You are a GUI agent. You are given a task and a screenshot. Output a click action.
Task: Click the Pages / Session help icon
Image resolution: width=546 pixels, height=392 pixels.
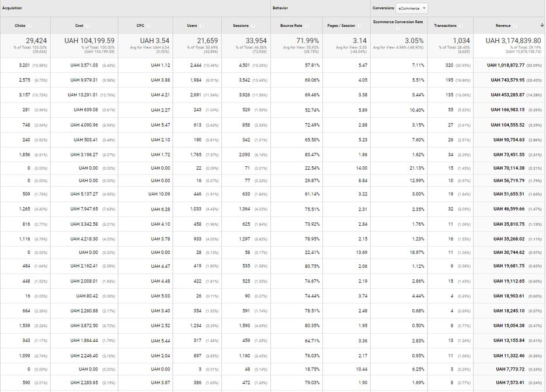point(360,26)
